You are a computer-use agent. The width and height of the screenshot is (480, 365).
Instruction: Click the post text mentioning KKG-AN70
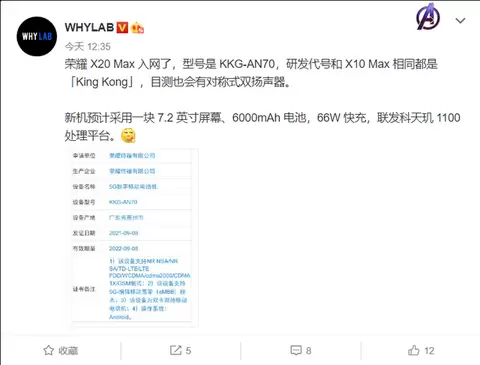[x=251, y=73]
